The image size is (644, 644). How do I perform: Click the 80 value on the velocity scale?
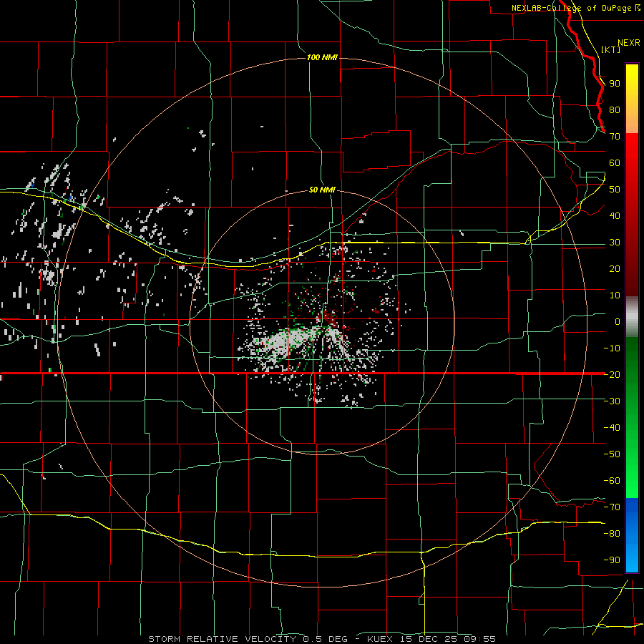pyautogui.click(x=615, y=110)
